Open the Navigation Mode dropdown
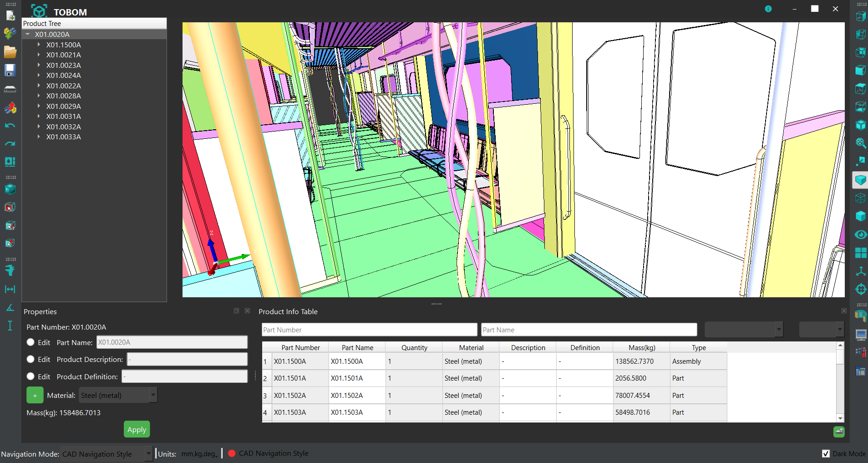 pyautogui.click(x=107, y=454)
